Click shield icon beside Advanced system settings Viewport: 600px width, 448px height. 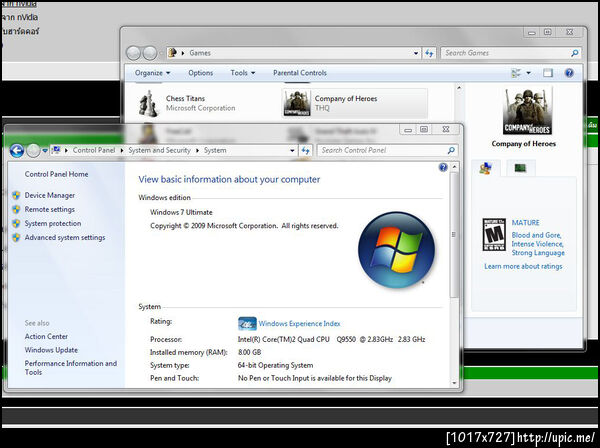coord(16,238)
